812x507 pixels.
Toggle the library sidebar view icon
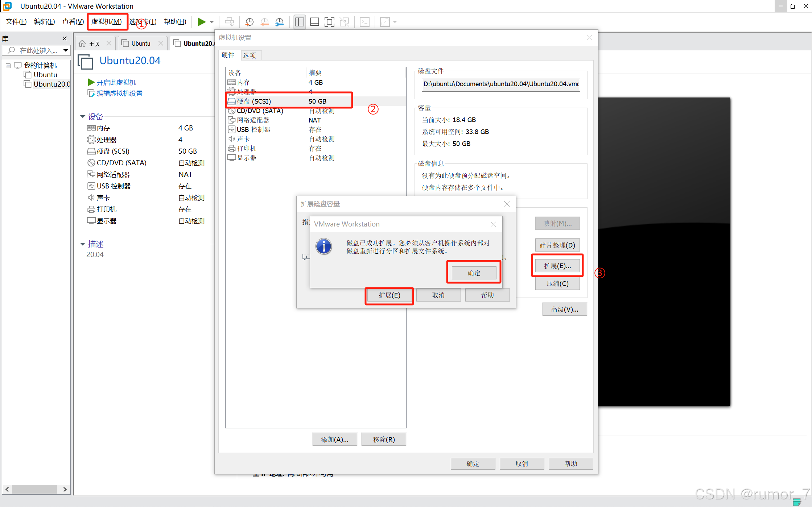tap(300, 22)
